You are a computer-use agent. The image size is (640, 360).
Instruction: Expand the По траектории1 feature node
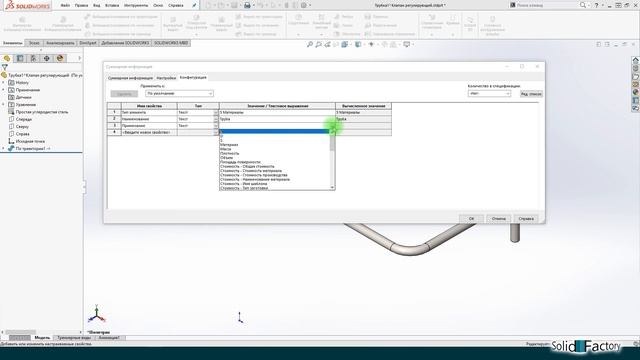(3, 149)
